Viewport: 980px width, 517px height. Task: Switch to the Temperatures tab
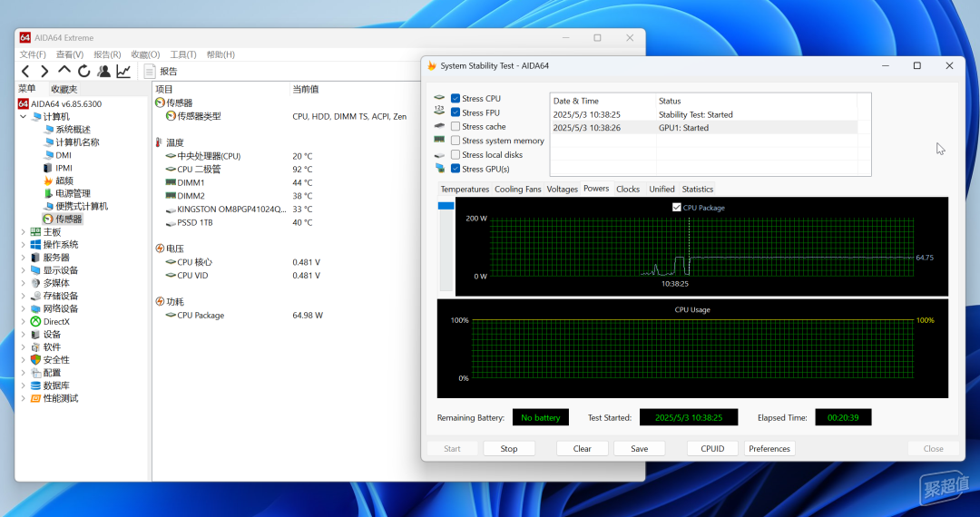pos(465,190)
